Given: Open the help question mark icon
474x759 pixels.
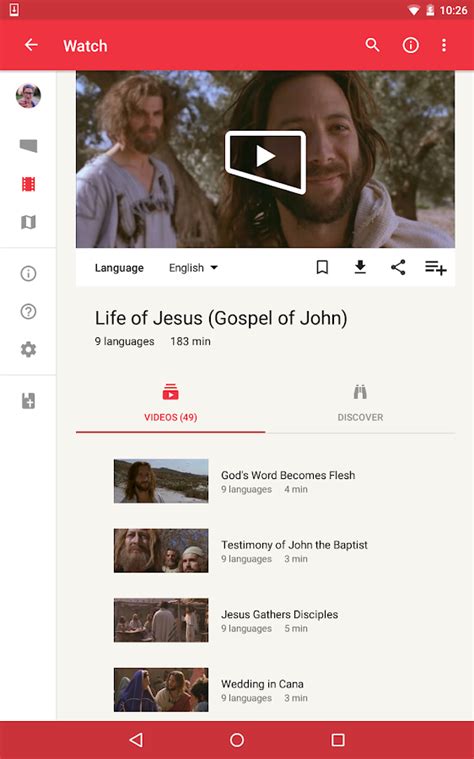Looking at the screenshot, I should point(28,311).
